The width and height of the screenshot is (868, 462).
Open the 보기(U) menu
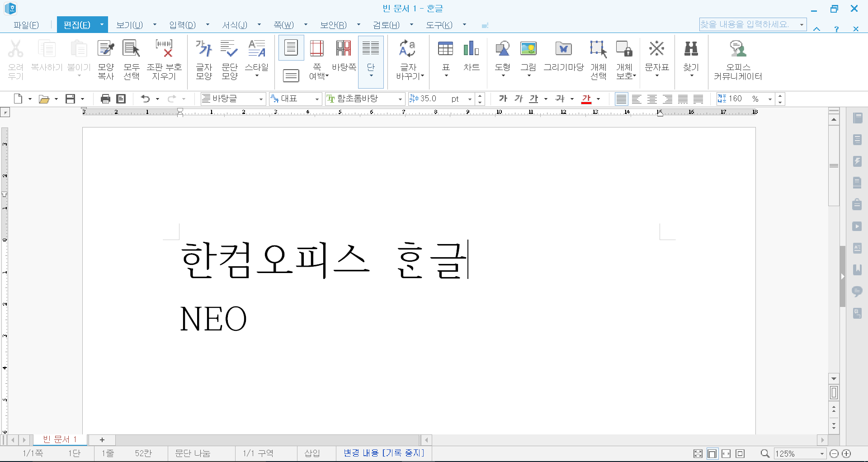point(130,25)
